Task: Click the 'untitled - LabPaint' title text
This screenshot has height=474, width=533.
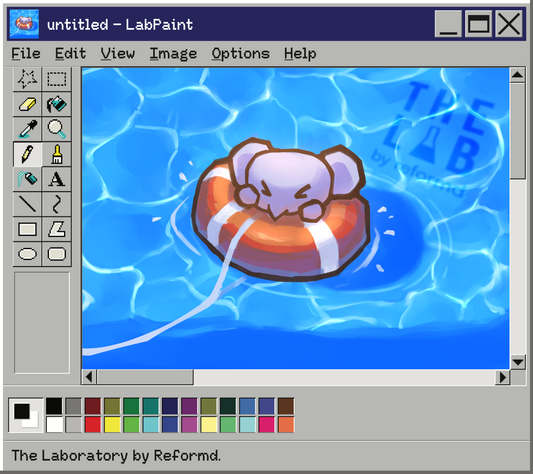Action: point(120,24)
